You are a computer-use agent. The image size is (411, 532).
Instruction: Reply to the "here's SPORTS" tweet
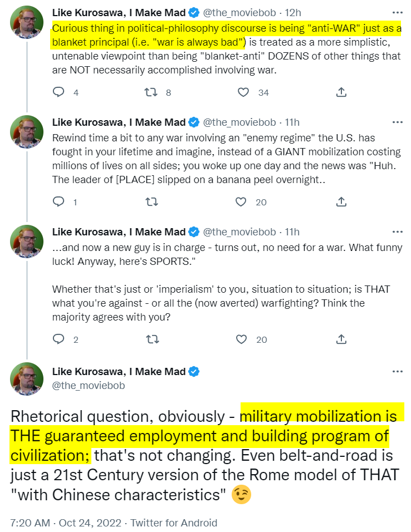[x=59, y=339]
